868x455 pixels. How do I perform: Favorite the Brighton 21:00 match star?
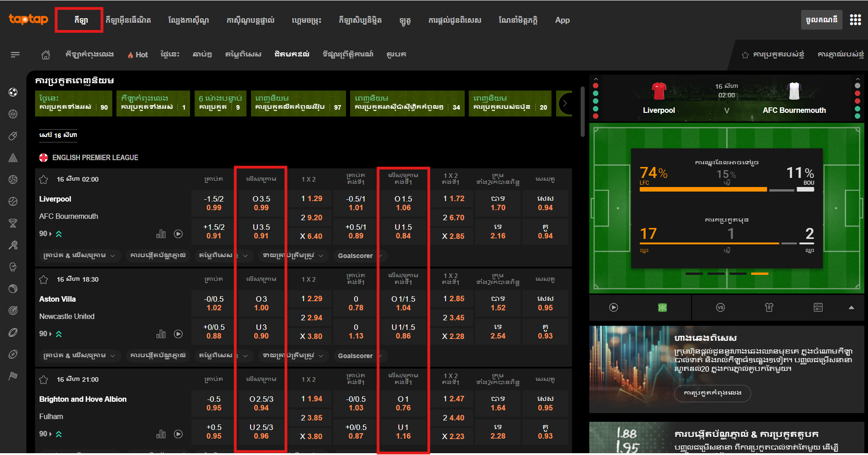[44, 379]
